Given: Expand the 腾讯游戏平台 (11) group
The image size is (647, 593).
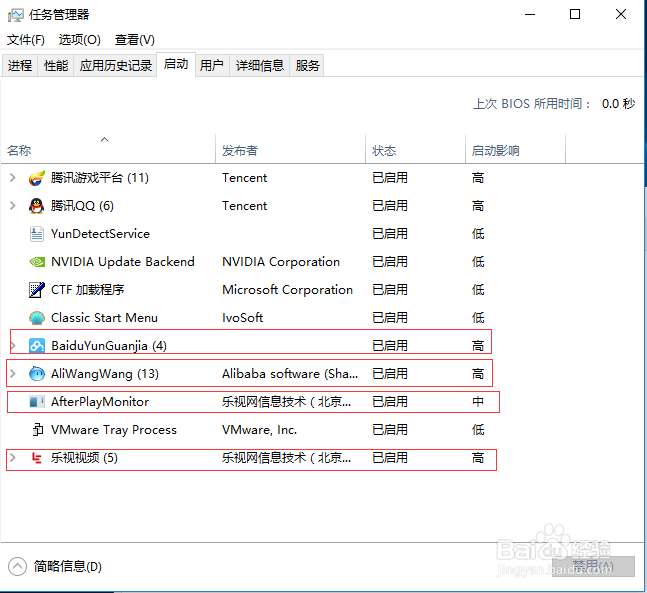Looking at the screenshot, I should pos(13,178).
